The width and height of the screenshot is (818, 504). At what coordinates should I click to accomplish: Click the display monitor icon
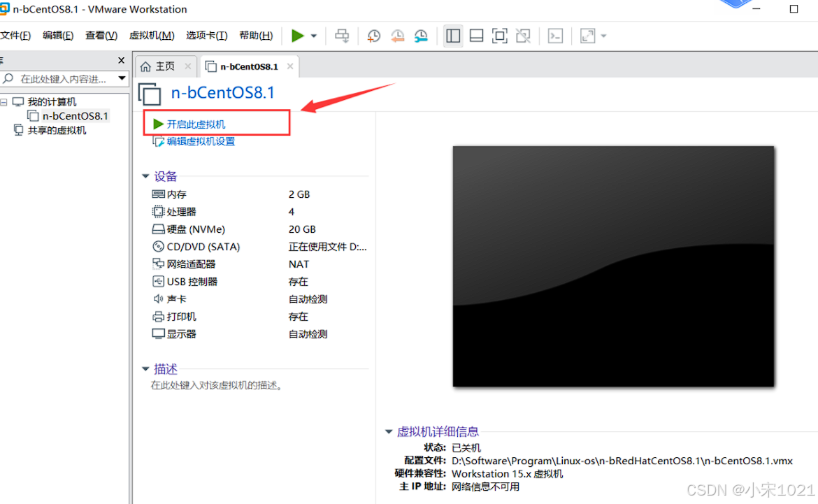point(158,333)
